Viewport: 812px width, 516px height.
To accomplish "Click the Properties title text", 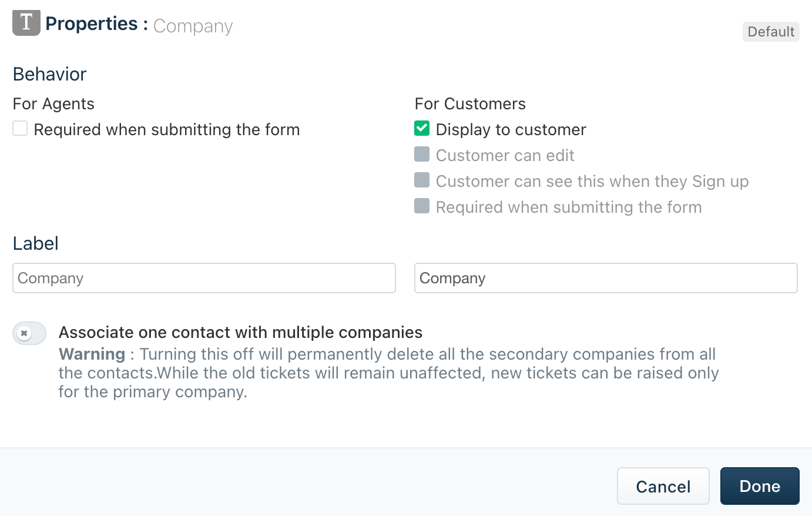I will [92, 24].
